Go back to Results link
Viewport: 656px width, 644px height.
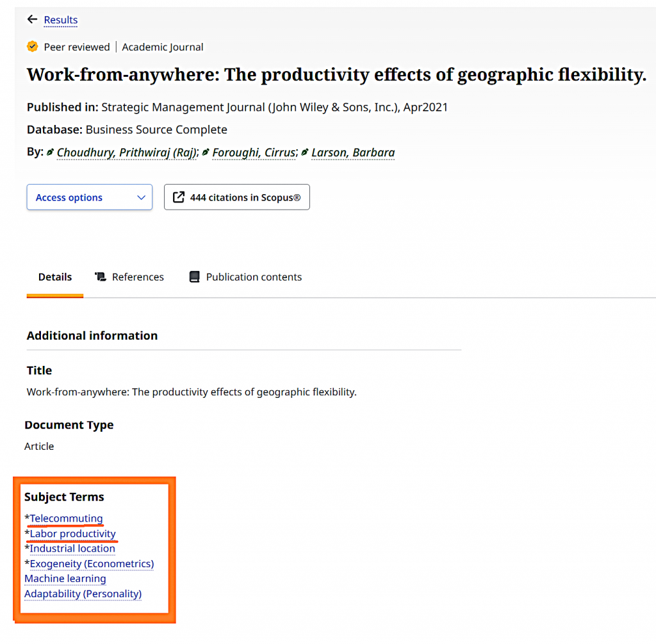coord(61,20)
